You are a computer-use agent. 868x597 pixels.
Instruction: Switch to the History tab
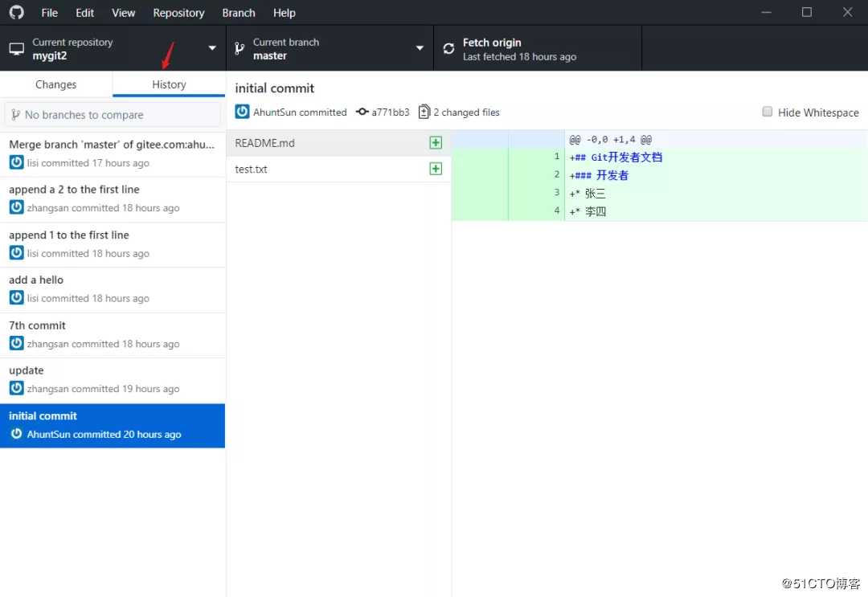pyautogui.click(x=169, y=84)
